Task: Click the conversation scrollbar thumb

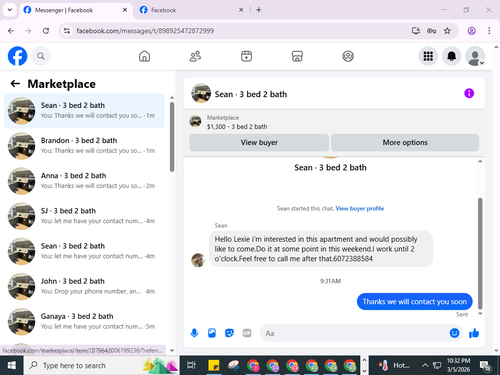Action: coord(480,253)
